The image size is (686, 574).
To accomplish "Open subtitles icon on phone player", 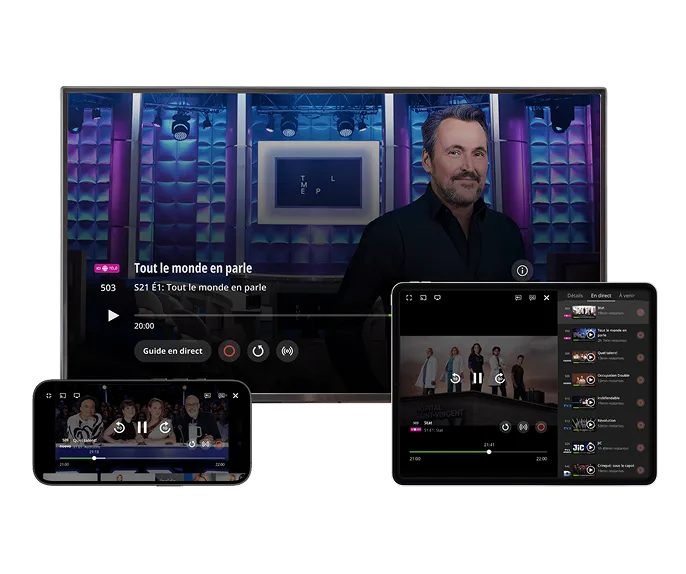I will tap(208, 396).
